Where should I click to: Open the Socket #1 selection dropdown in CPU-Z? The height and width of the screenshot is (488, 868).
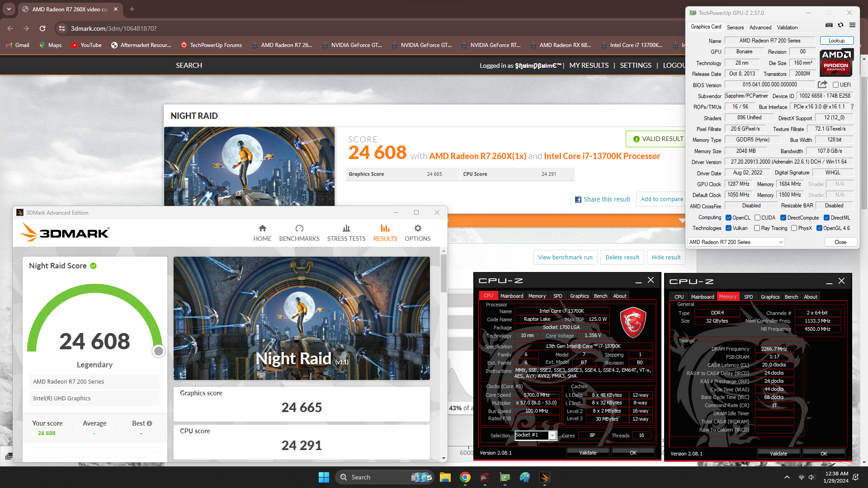(x=536, y=435)
